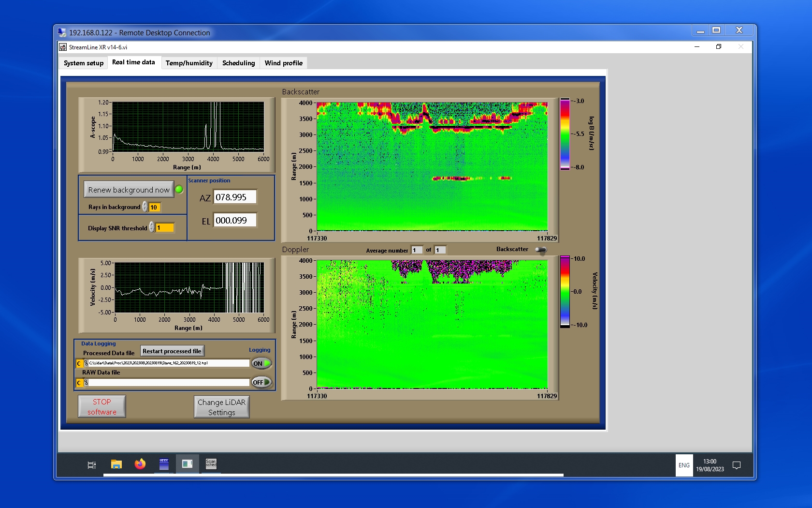
Task: Open the Temp/humidity tab
Action: [189, 63]
